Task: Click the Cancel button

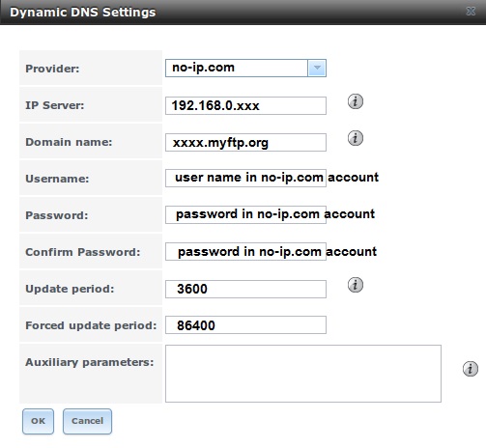Action: click(87, 421)
